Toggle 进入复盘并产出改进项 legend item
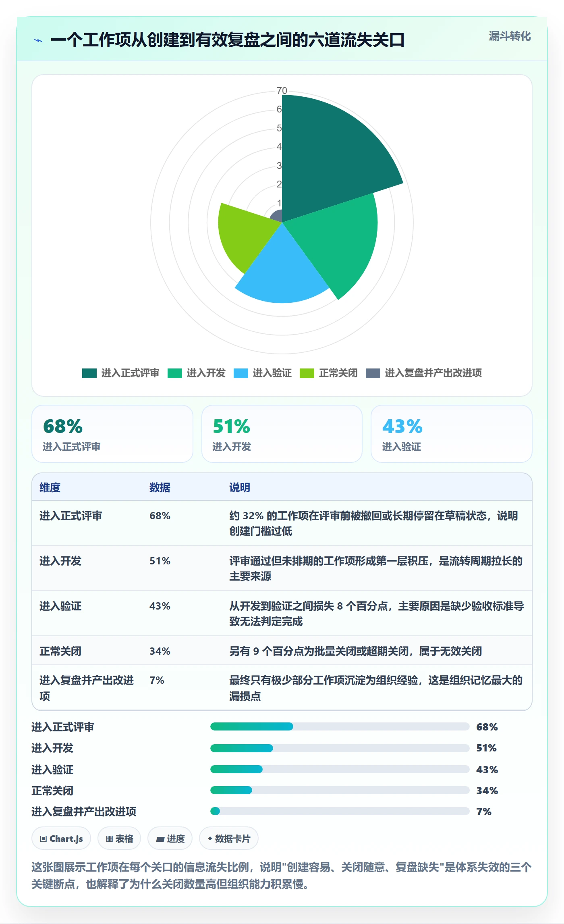 pos(424,373)
